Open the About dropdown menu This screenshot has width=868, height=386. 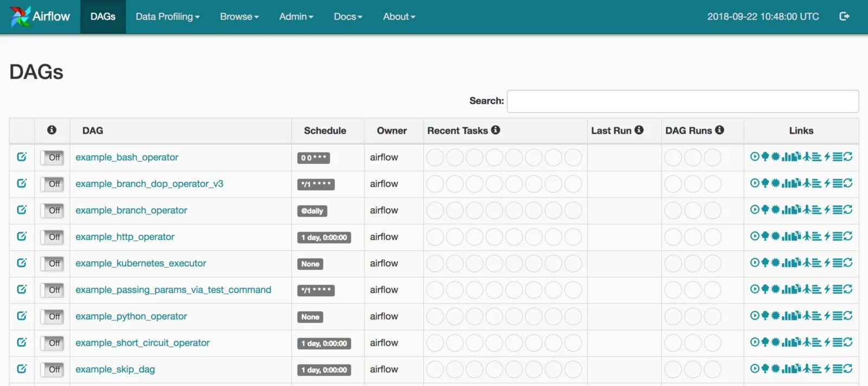399,17
